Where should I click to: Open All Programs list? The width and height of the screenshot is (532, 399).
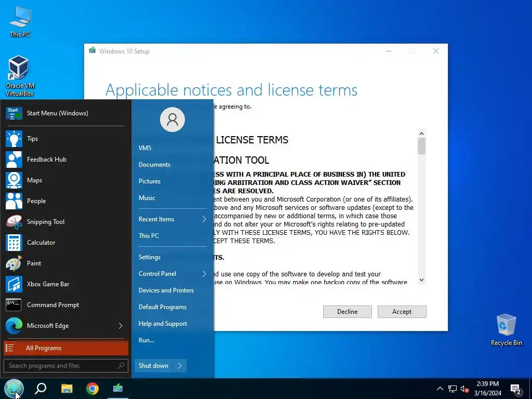tap(66, 348)
